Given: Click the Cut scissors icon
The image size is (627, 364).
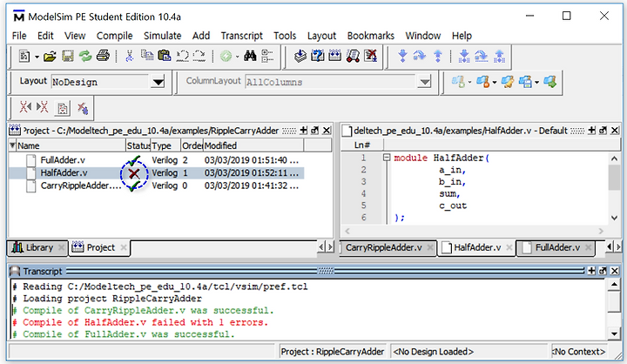Looking at the screenshot, I should coord(129,56).
